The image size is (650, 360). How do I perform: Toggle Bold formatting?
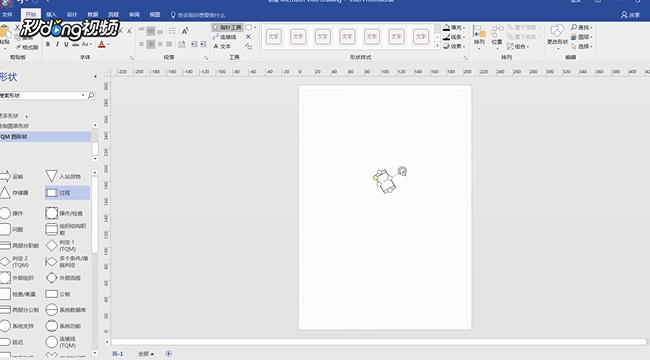click(x=48, y=44)
